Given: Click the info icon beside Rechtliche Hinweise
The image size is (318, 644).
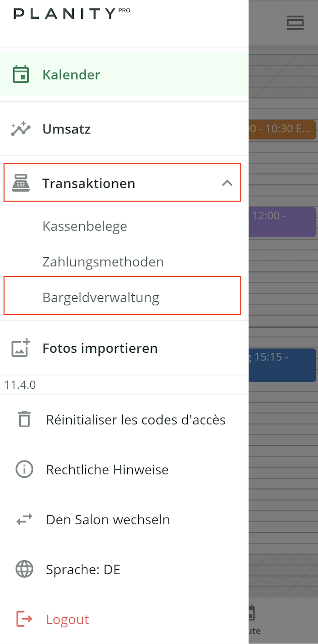Looking at the screenshot, I should 24,470.
